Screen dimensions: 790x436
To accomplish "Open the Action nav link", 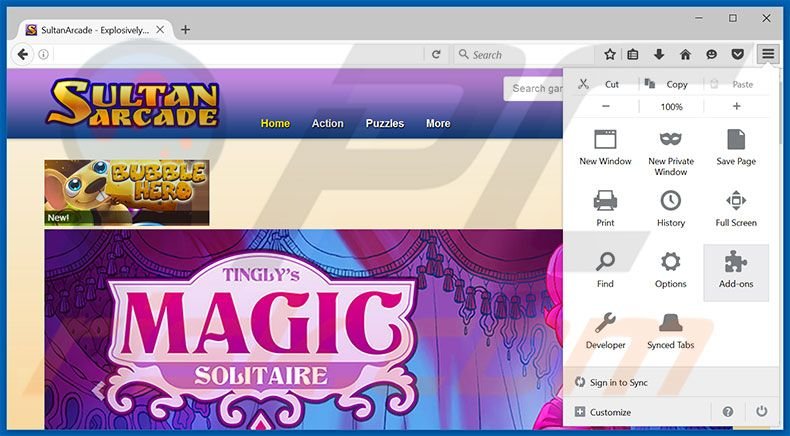I will (327, 123).
